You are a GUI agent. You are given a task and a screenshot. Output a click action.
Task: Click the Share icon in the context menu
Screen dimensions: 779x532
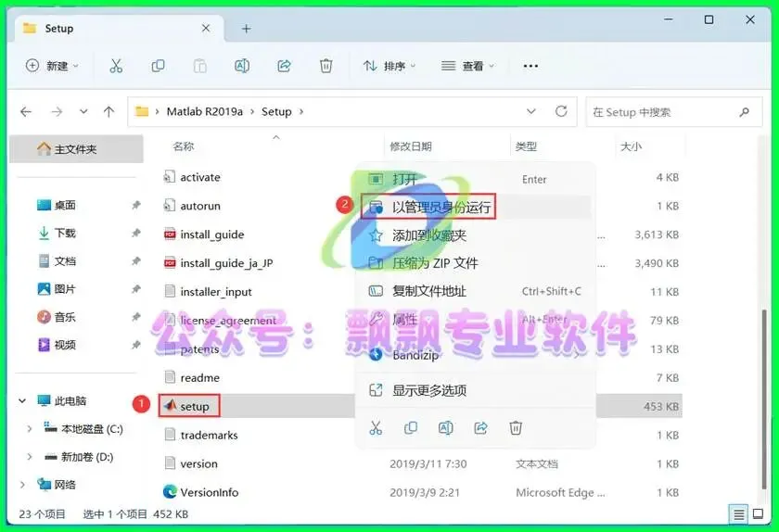coord(481,427)
